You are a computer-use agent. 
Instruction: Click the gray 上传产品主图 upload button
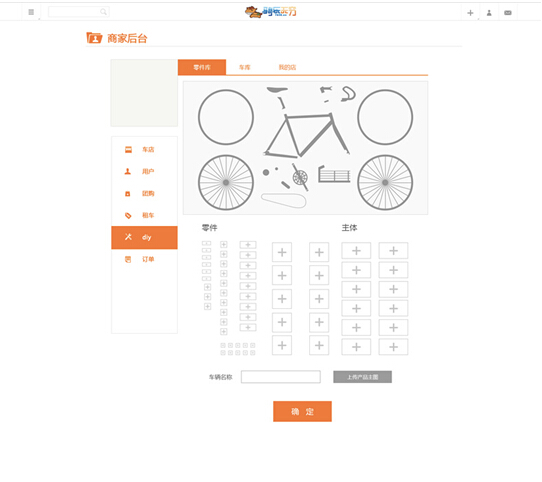363,377
